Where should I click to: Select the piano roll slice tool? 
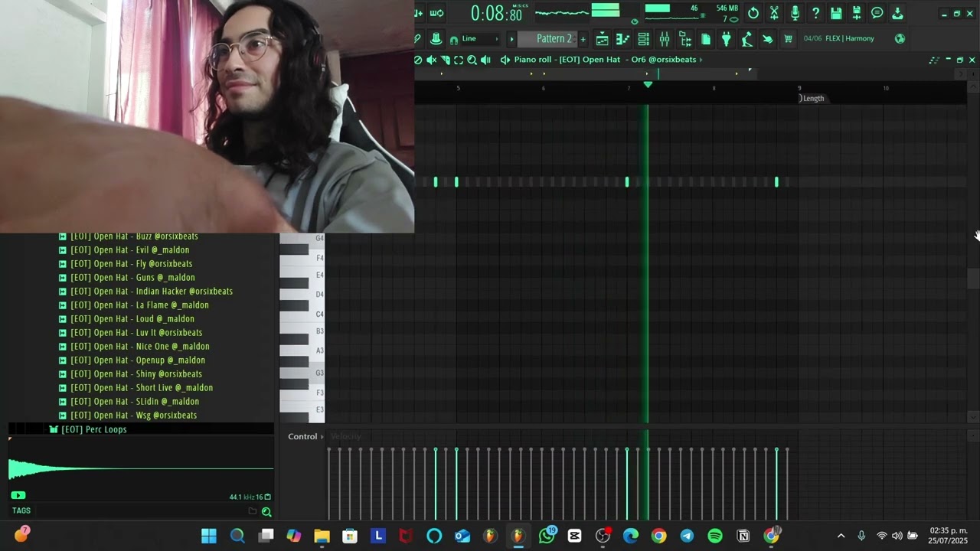click(x=445, y=60)
